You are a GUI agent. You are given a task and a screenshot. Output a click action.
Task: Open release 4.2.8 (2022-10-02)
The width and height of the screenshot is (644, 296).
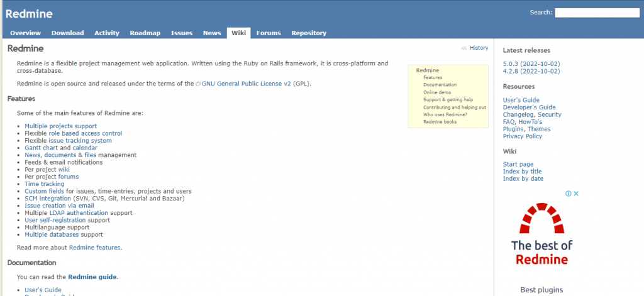point(531,72)
